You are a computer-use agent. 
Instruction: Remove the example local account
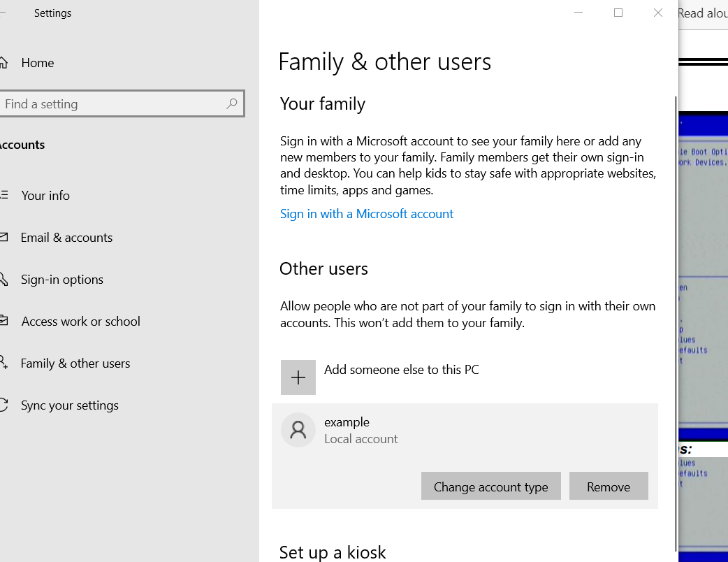[609, 487]
